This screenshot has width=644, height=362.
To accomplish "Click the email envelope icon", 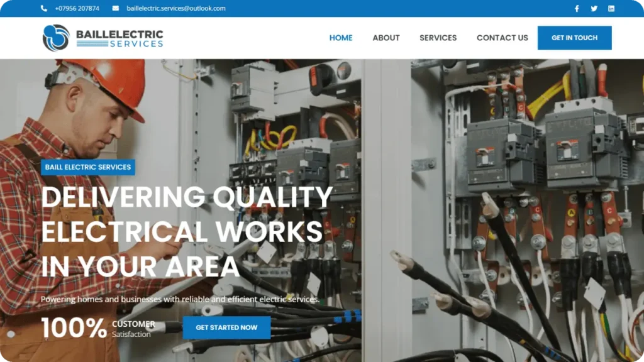I will pyautogui.click(x=116, y=8).
